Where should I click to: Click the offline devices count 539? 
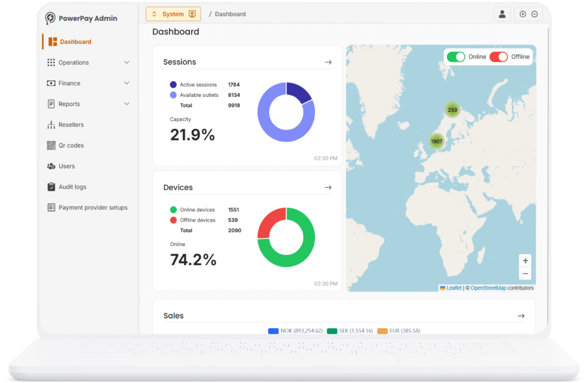pyautogui.click(x=233, y=220)
